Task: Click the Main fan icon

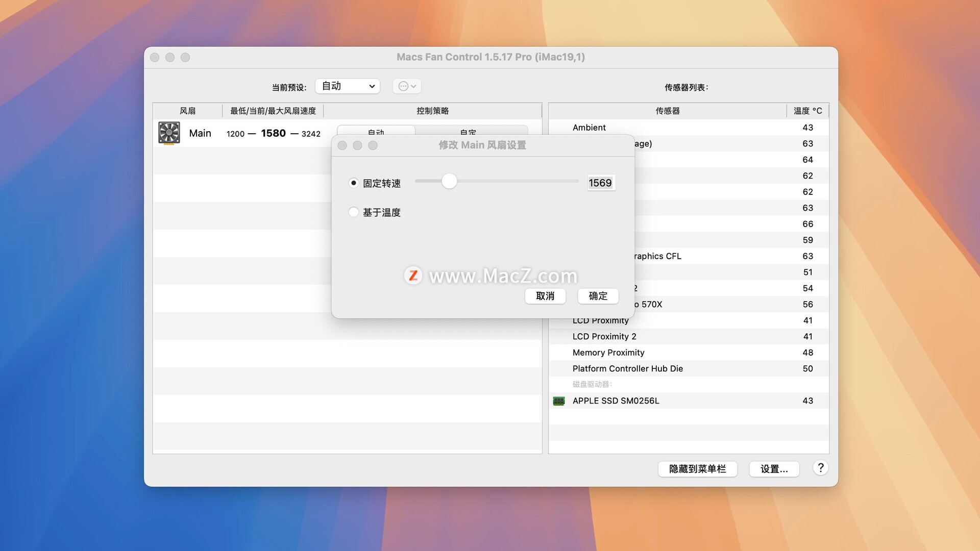Action: click(x=169, y=133)
